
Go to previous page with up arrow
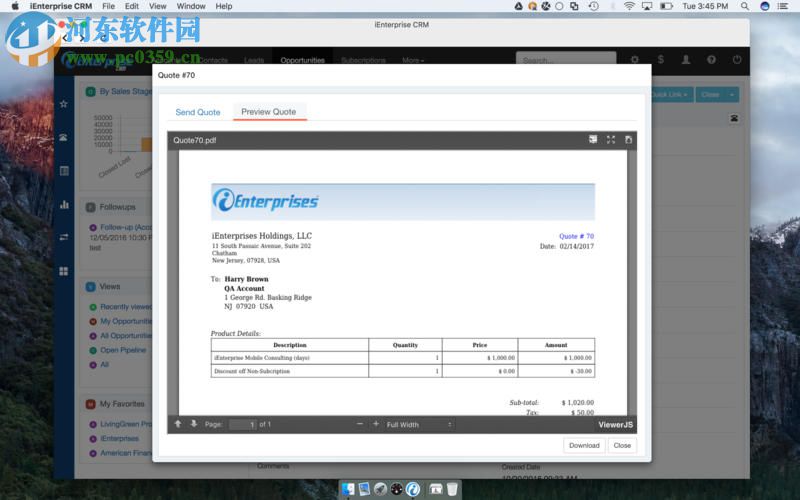click(x=178, y=424)
